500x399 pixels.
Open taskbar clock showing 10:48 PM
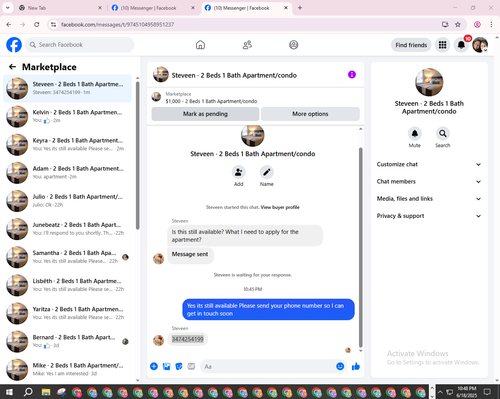point(467,392)
